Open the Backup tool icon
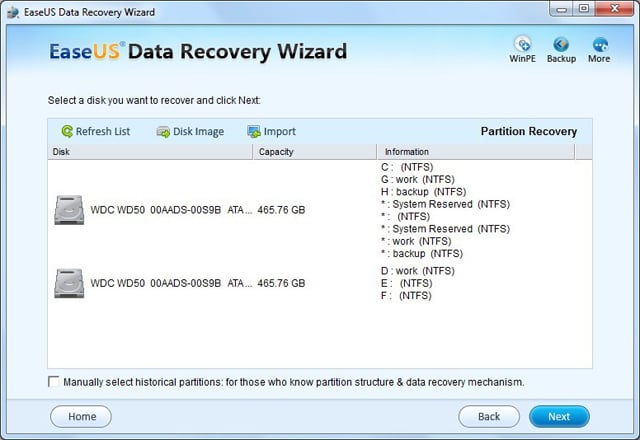The width and height of the screenshot is (640, 440). 561,44
